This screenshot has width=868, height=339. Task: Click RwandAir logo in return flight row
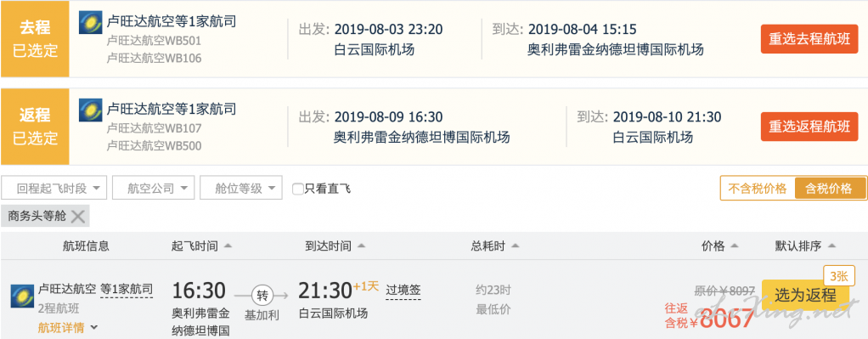tap(90, 110)
